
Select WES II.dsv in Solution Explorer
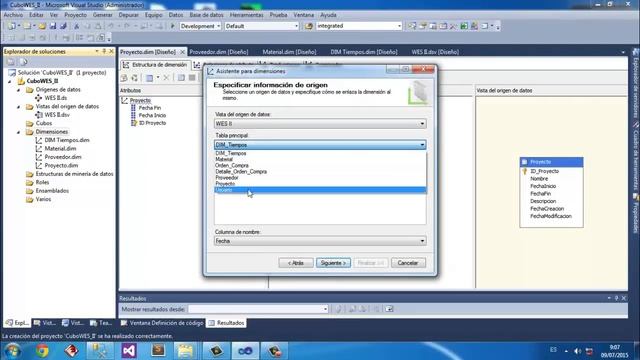pos(57,115)
